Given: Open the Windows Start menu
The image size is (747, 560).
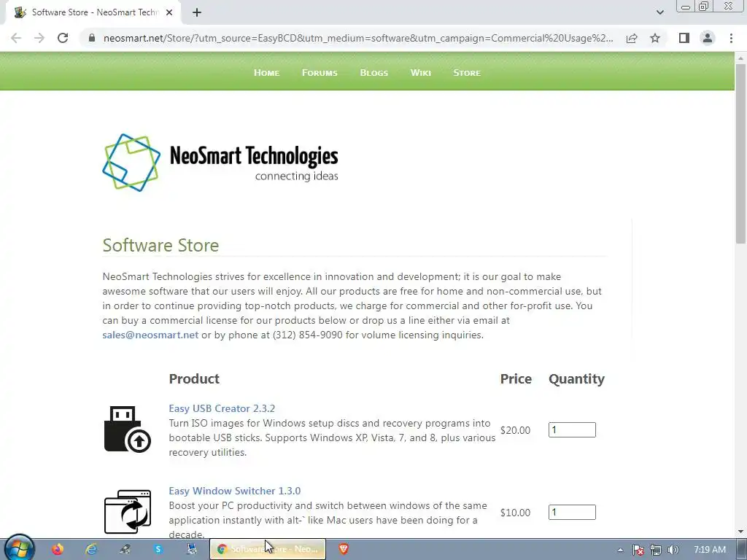Looking at the screenshot, I should pos(19,549).
